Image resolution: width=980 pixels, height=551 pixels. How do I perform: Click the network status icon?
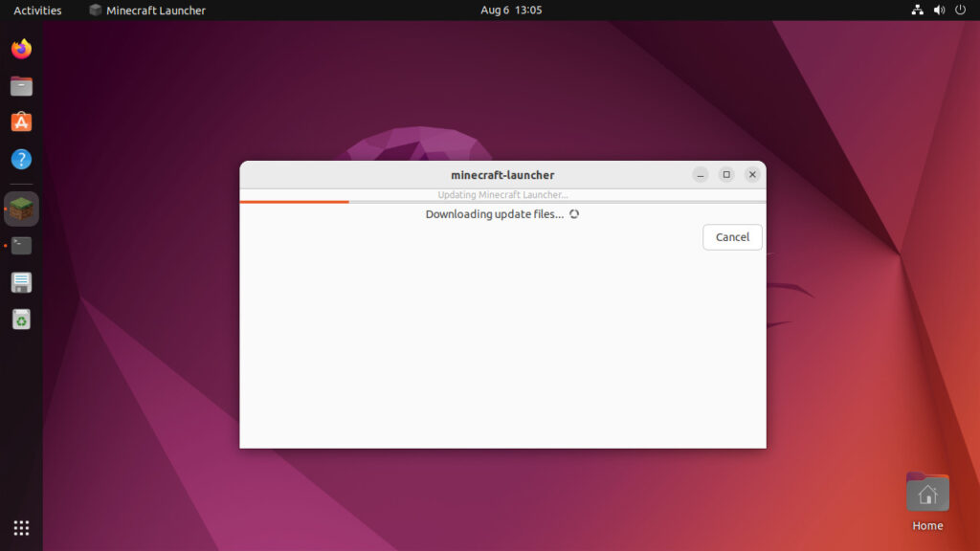pos(917,11)
